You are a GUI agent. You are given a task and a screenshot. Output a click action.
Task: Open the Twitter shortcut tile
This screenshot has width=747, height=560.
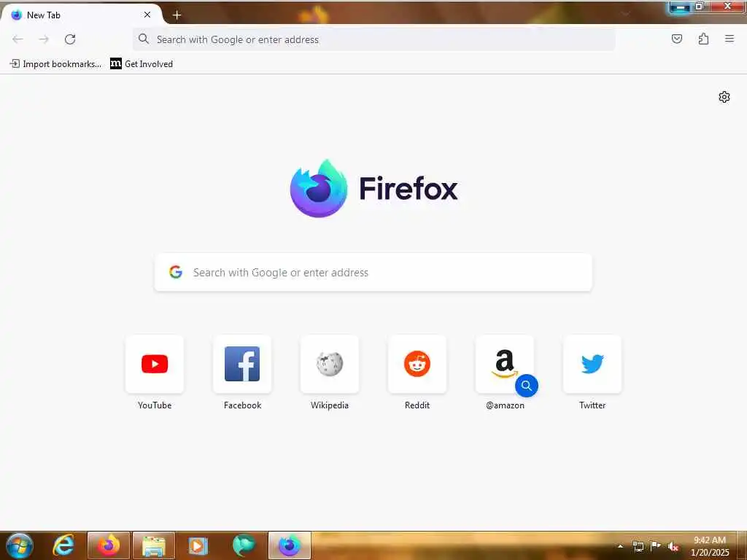592,365
